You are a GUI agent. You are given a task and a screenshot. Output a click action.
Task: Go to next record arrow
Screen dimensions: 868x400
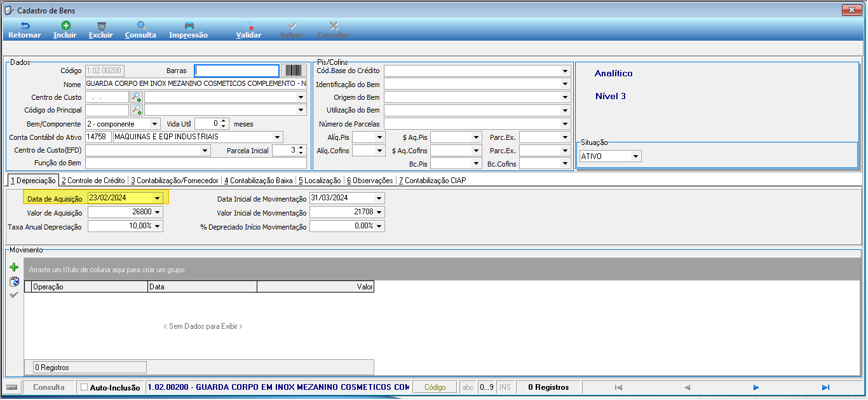[756, 387]
